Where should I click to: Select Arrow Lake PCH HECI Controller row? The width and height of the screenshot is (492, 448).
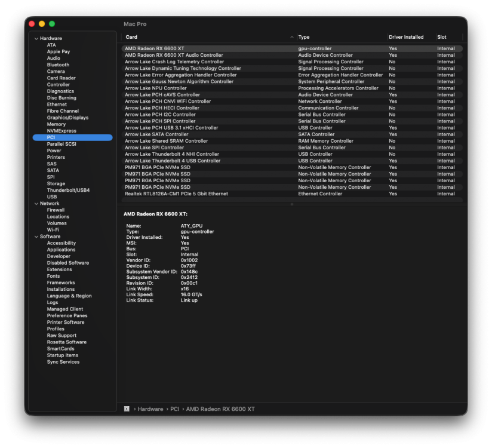[x=292, y=108]
